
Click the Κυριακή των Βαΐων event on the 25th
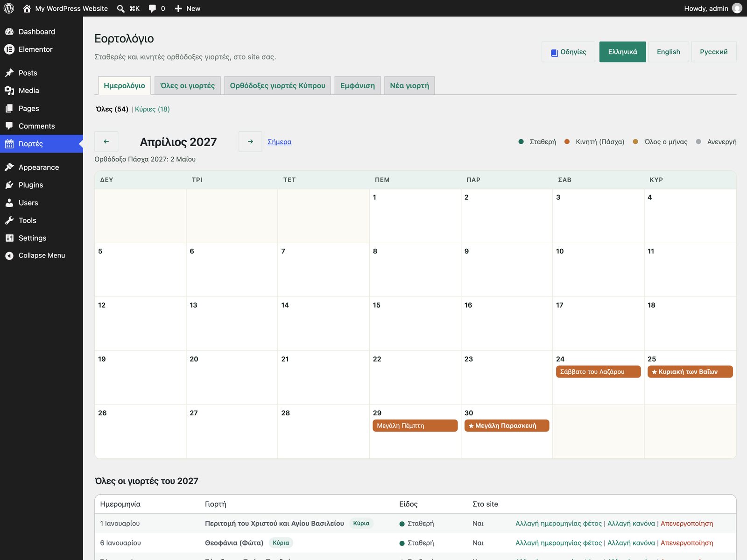pyautogui.click(x=690, y=371)
